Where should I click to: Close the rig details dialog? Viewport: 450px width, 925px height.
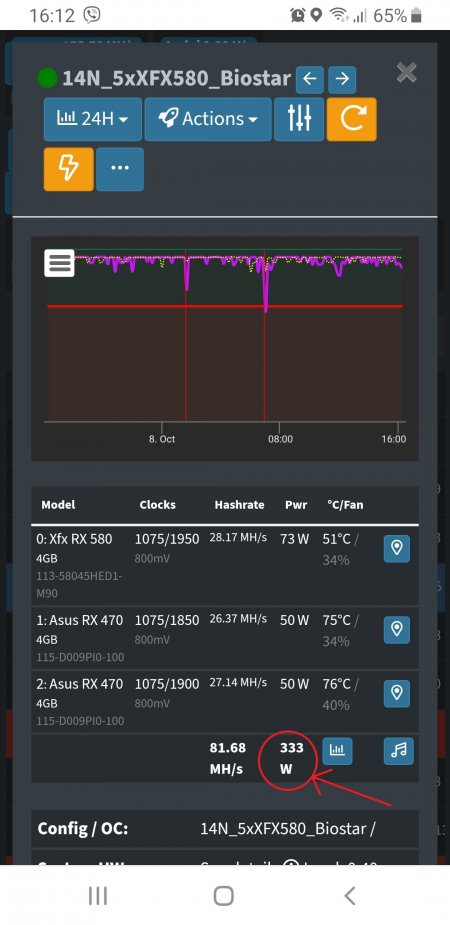[x=406, y=73]
